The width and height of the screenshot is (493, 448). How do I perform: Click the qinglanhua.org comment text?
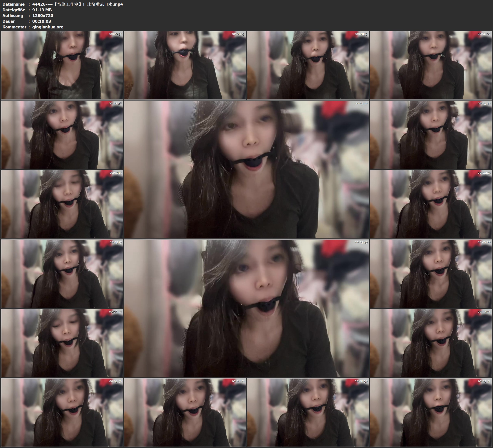(x=48, y=27)
